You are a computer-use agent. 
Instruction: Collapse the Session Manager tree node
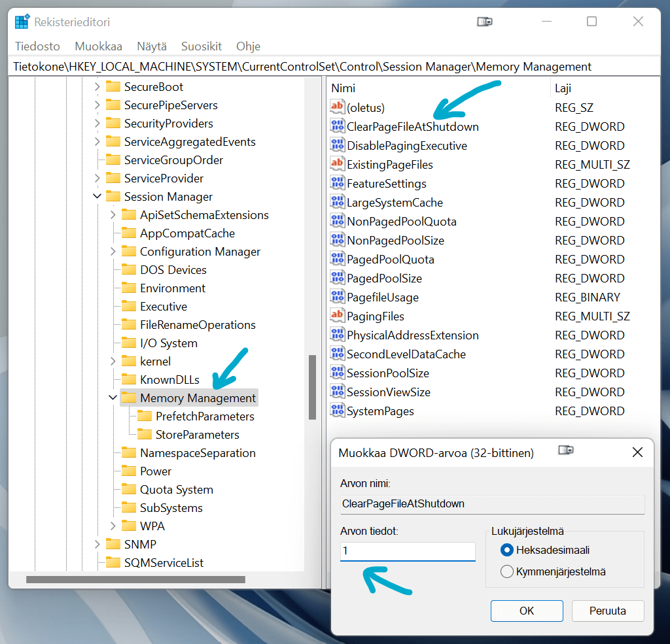(x=97, y=196)
